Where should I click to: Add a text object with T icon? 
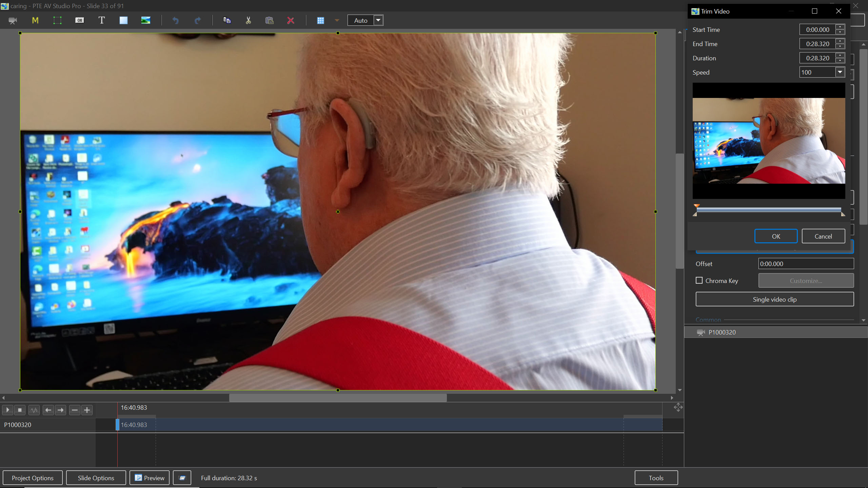[x=101, y=20]
